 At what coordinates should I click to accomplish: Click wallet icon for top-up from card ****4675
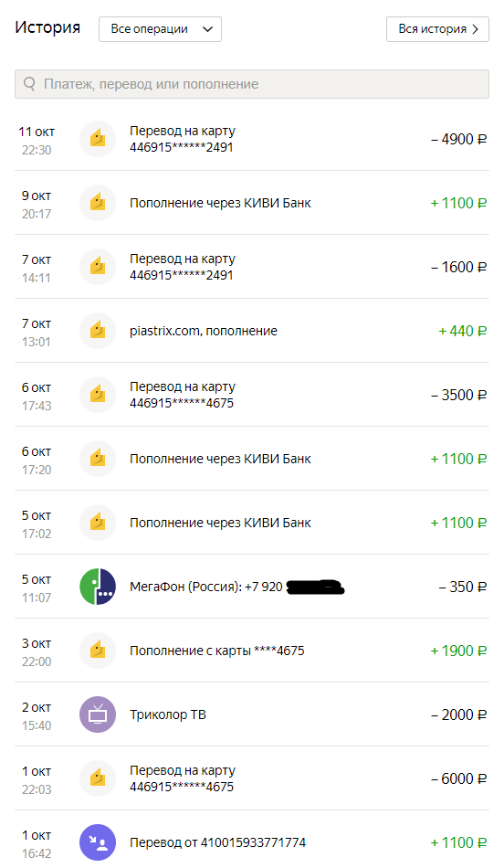98,651
